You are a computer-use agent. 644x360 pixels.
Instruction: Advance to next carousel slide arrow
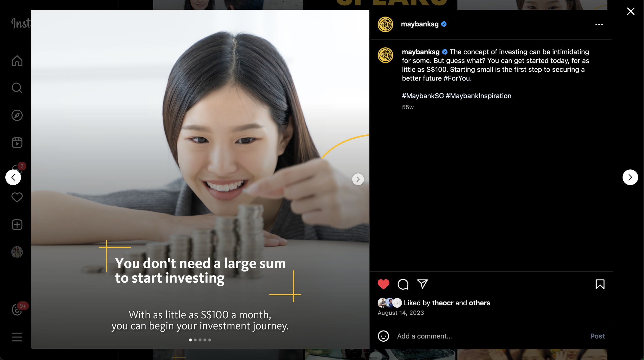[x=358, y=179]
